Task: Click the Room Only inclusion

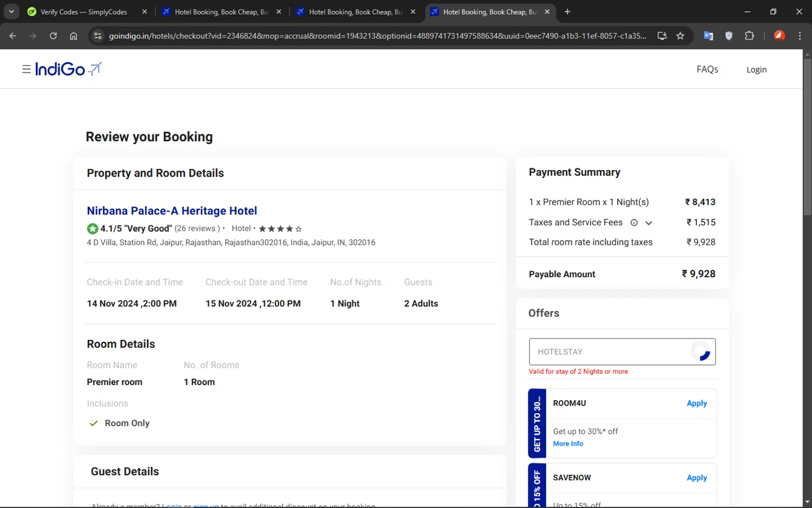Action: click(127, 424)
